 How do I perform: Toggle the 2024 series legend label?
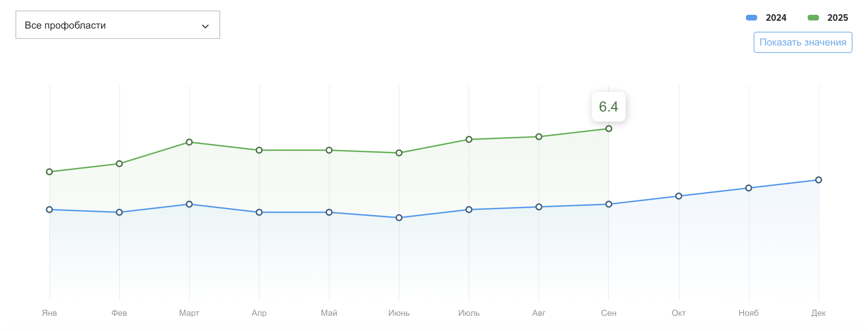[x=776, y=18]
